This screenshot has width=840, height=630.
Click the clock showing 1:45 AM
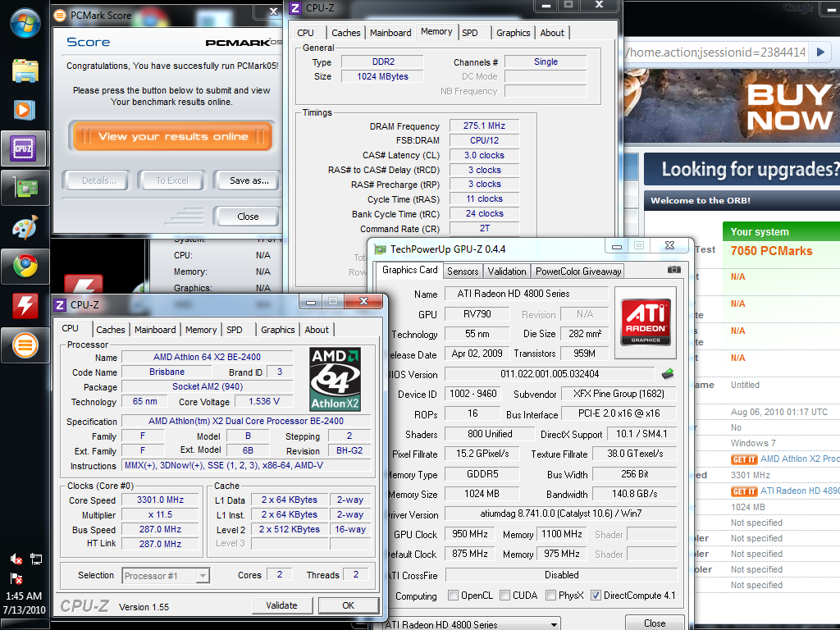(24, 596)
